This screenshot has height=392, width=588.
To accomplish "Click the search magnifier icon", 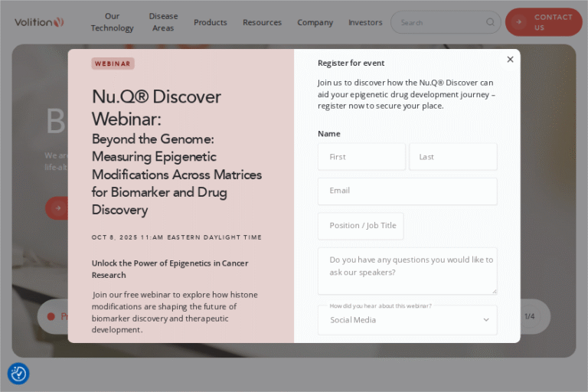I will pyautogui.click(x=490, y=22).
